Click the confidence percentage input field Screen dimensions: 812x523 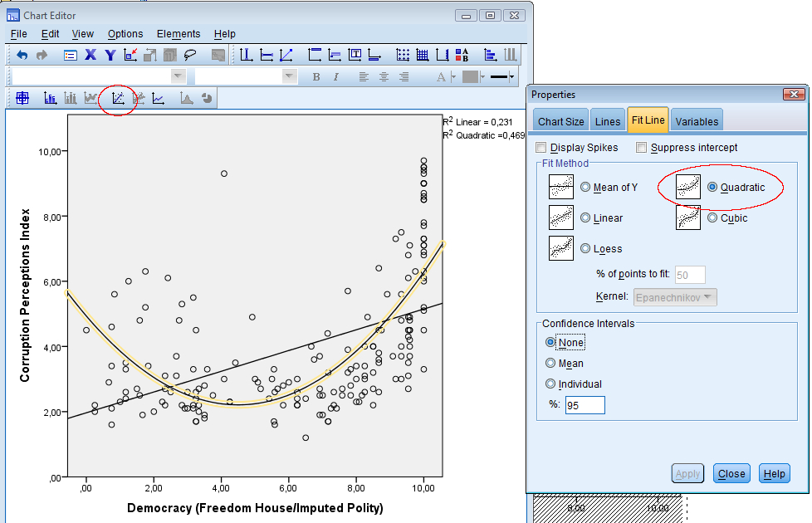585,405
